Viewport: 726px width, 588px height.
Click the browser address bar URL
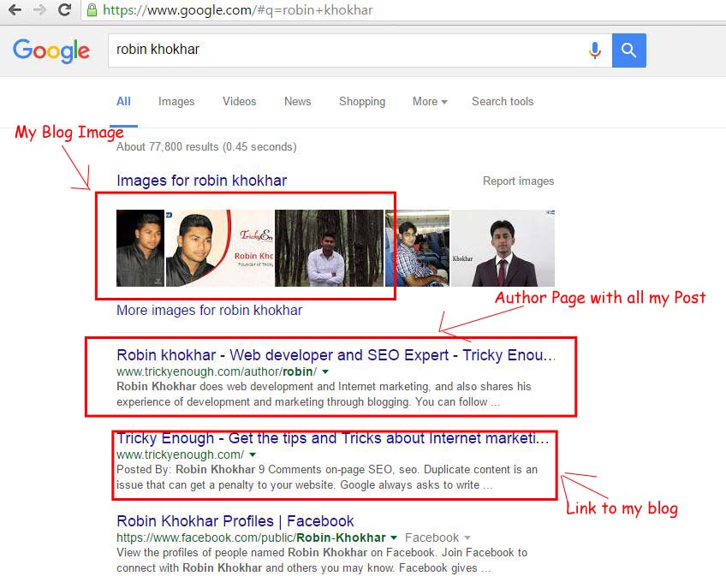click(x=237, y=10)
